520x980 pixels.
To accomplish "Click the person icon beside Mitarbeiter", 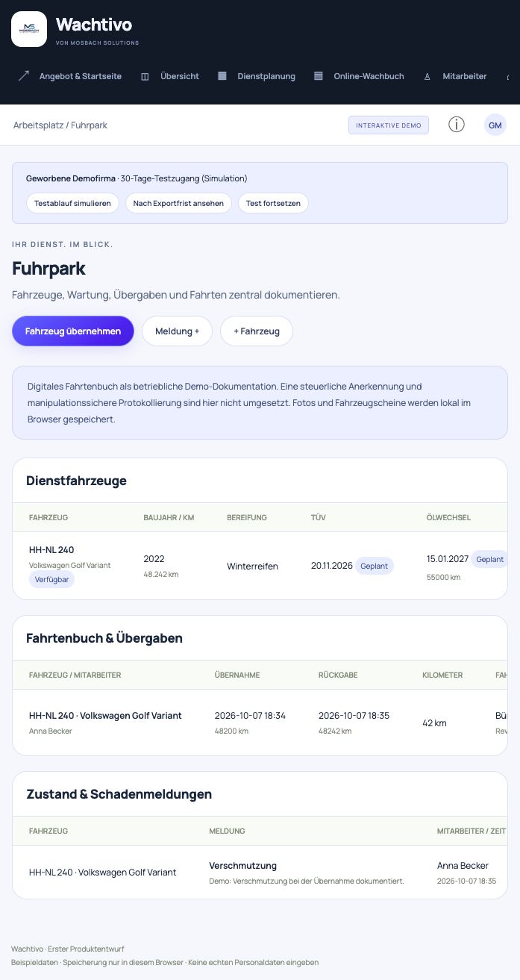I will point(427,76).
